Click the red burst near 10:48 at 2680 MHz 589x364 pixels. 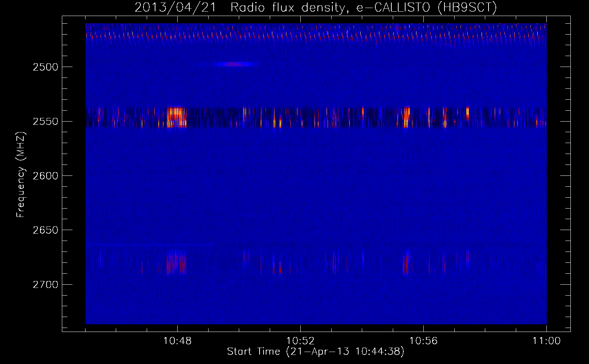point(177,262)
